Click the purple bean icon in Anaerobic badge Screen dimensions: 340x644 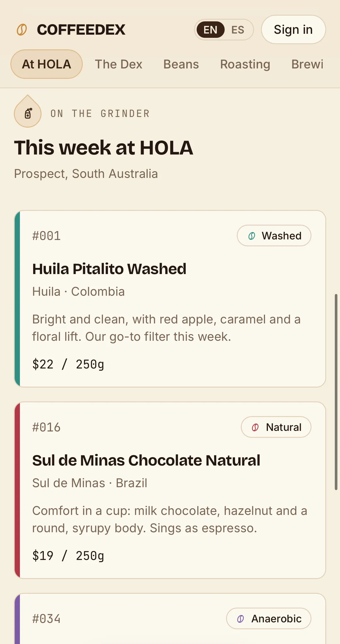[x=241, y=619]
